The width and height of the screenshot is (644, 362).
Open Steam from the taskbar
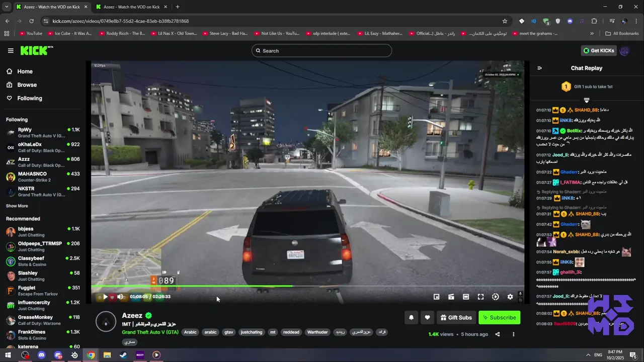tap(123, 355)
